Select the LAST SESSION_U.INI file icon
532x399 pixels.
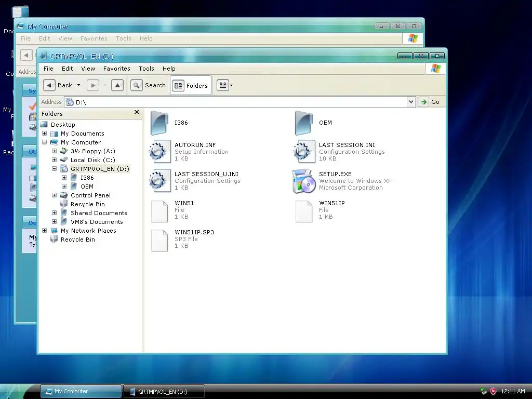[x=159, y=181]
